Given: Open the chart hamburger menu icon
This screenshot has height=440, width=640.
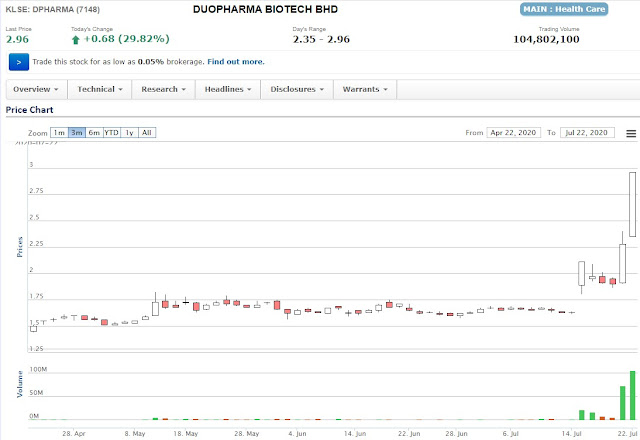Looking at the screenshot, I should point(631,133).
